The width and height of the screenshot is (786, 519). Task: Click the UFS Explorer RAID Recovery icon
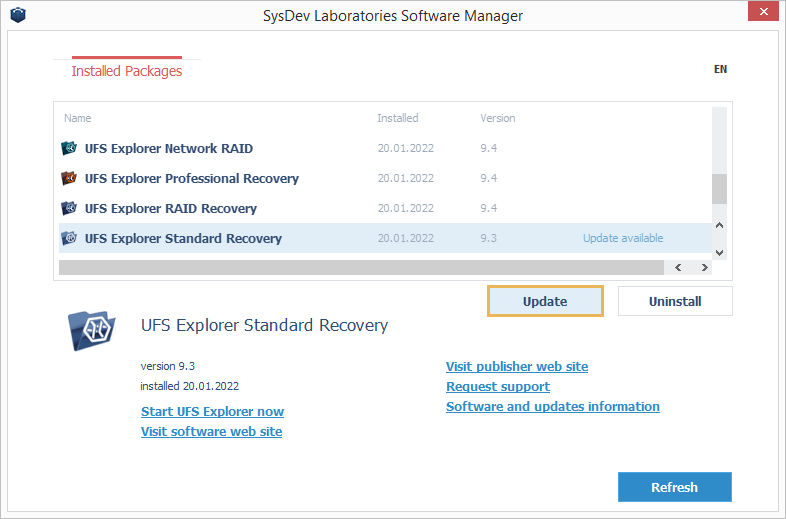(69, 208)
